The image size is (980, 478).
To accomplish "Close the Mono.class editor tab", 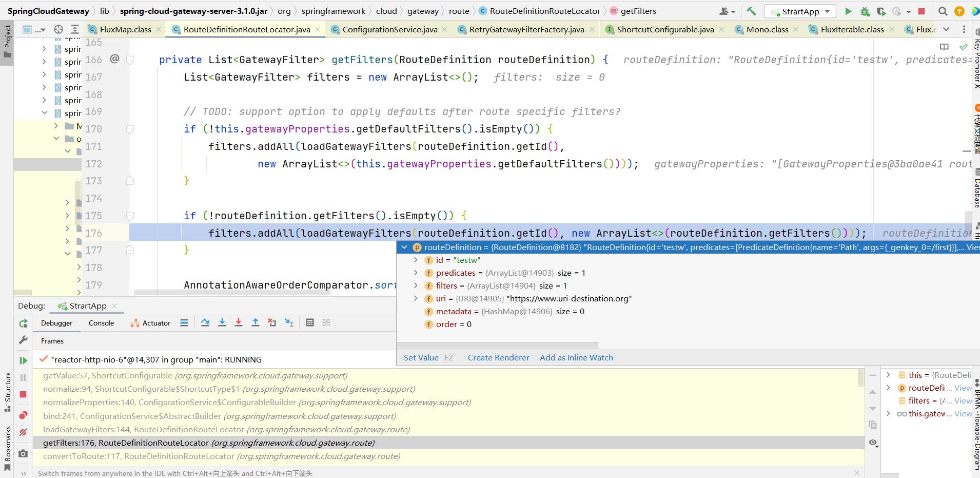I will pyautogui.click(x=796, y=29).
